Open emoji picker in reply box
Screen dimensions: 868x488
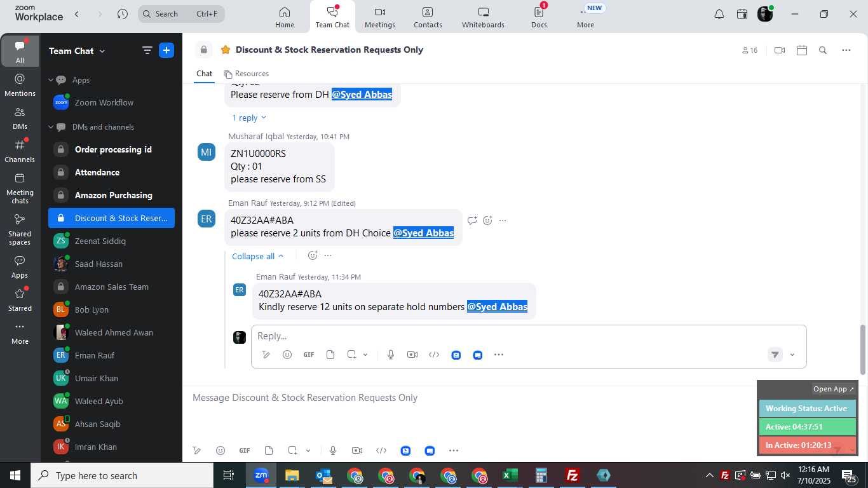pos(287,355)
